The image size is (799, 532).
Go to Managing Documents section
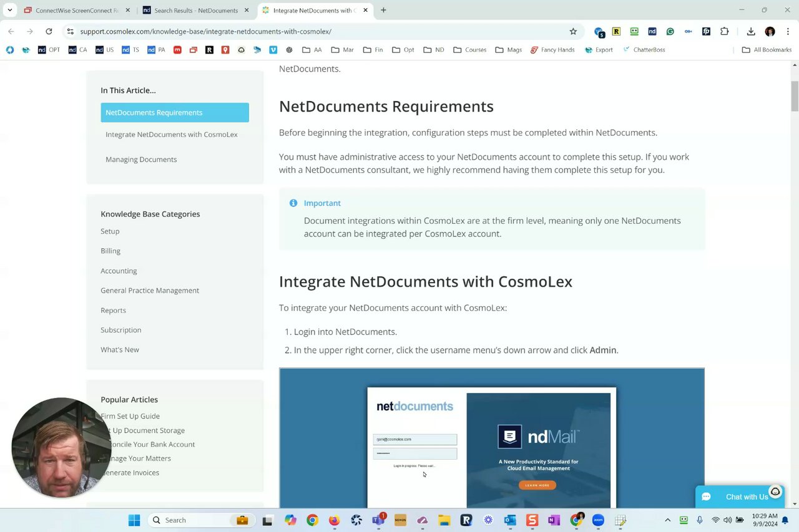click(141, 160)
